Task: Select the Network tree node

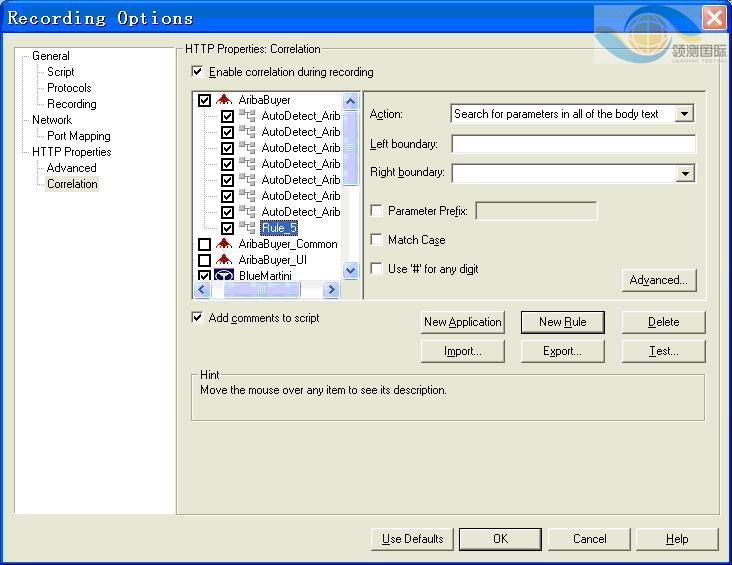Action: (52, 120)
